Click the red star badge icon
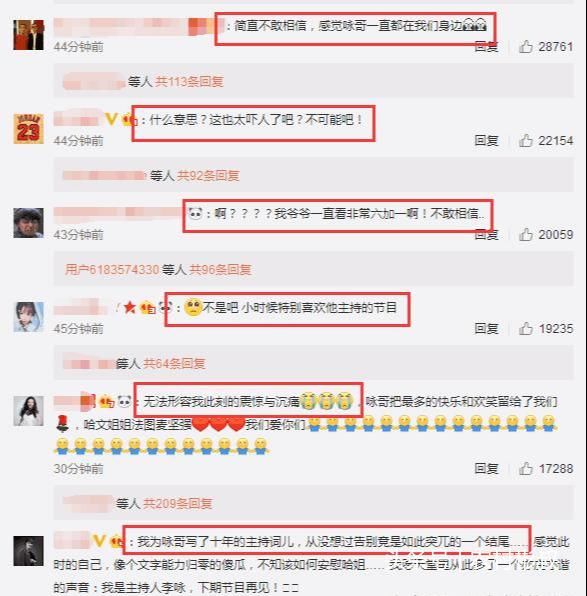 (x=130, y=307)
